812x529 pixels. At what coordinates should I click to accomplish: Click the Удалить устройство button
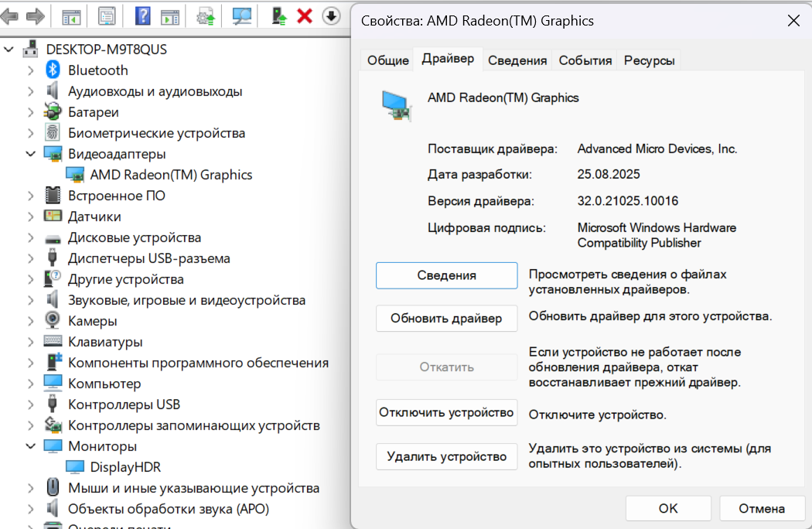click(x=446, y=456)
